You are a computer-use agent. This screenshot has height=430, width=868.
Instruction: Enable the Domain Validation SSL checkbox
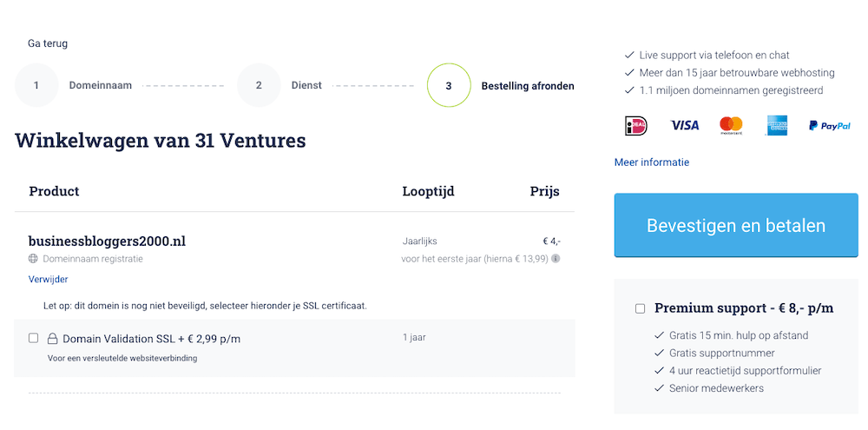[x=33, y=338]
